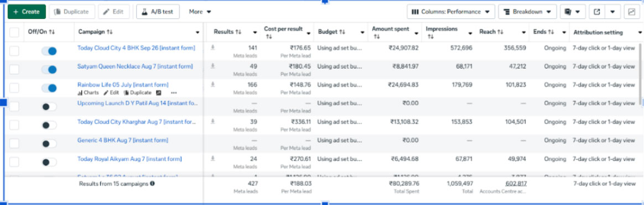644x205 pixels.
Task: Open the three-dots menu under Rainbow Life
Action: [174, 93]
